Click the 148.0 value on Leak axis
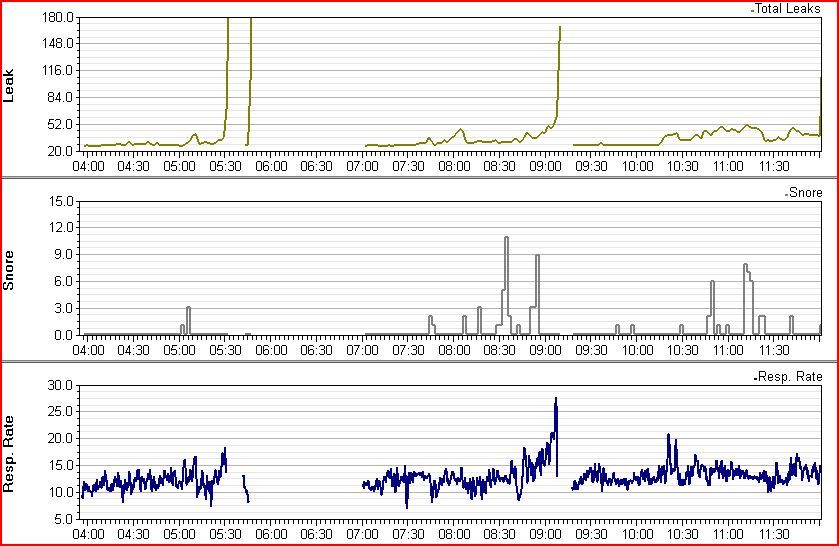839x546 pixels. (58, 43)
